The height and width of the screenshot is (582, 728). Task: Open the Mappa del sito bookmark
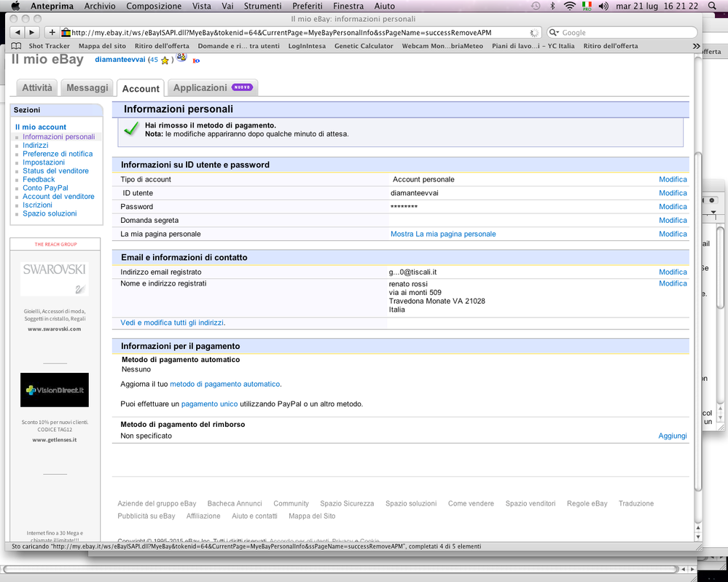(x=102, y=46)
